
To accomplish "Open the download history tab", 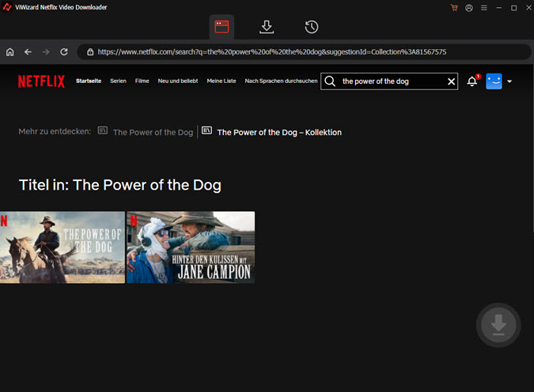I will point(311,27).
